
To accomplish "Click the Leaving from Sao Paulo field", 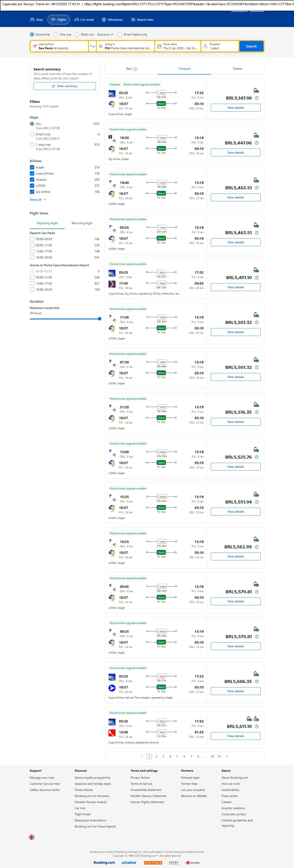I will [59, 46].
